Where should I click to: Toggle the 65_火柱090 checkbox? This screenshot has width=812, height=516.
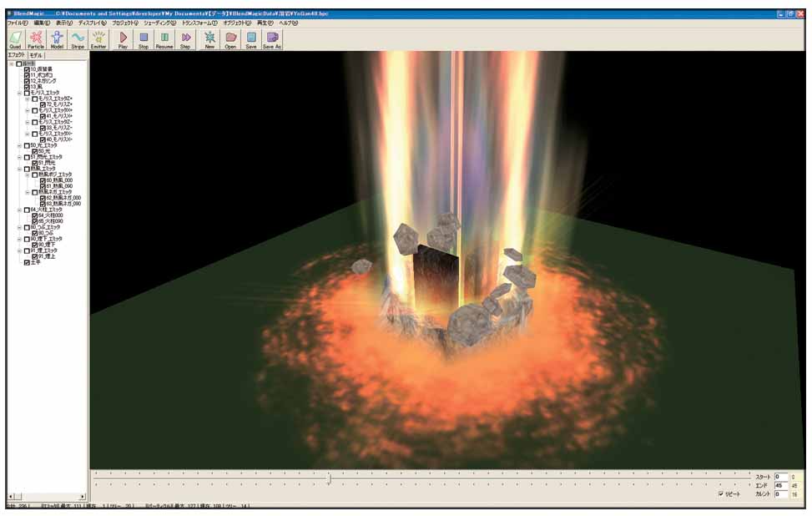35,222
